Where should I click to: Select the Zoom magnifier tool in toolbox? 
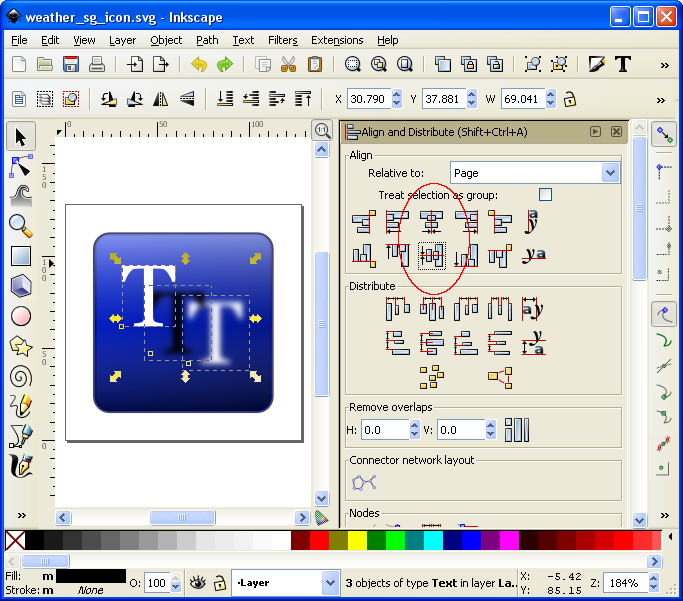20,226
